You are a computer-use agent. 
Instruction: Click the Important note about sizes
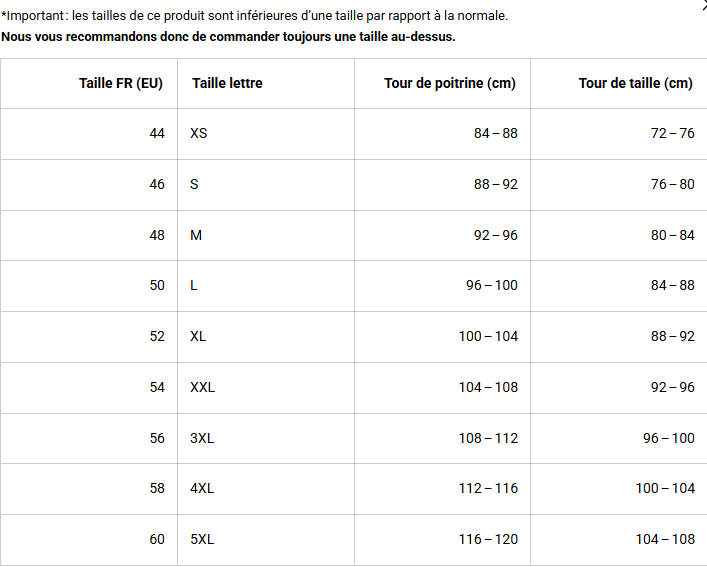point(254,16)
